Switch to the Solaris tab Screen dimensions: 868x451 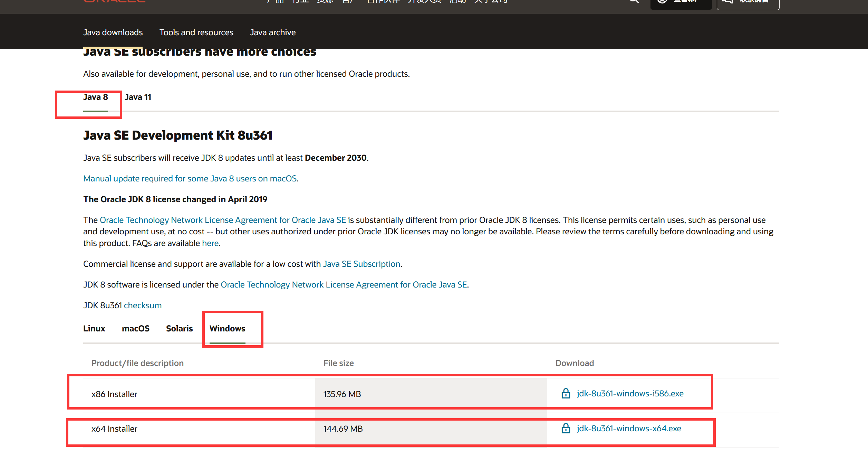pos(179,329)
